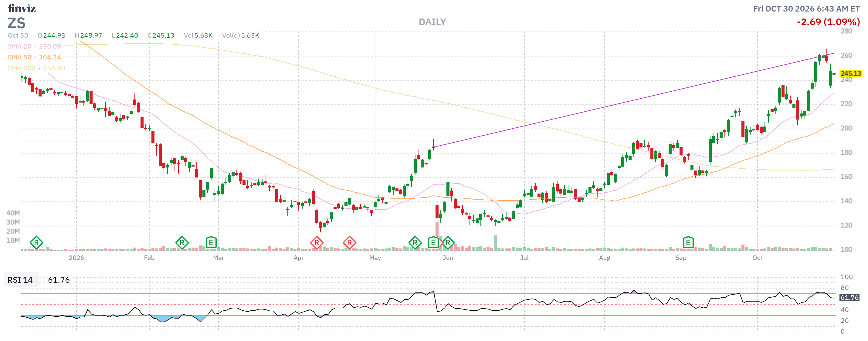Click the finviz logo
The image size is (868, 341).
tap(22, 8)
